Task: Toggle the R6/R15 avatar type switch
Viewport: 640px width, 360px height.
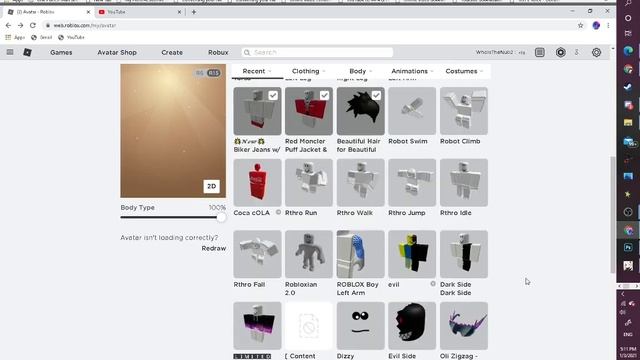Action: point(208,73)
